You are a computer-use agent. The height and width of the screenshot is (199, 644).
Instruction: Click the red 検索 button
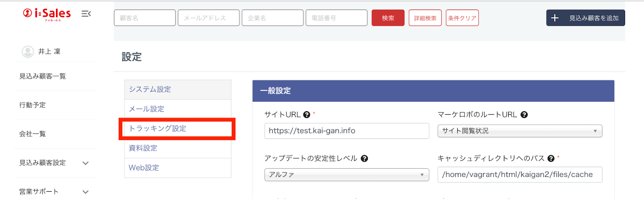pyautogui.click(x=388, y=18)
